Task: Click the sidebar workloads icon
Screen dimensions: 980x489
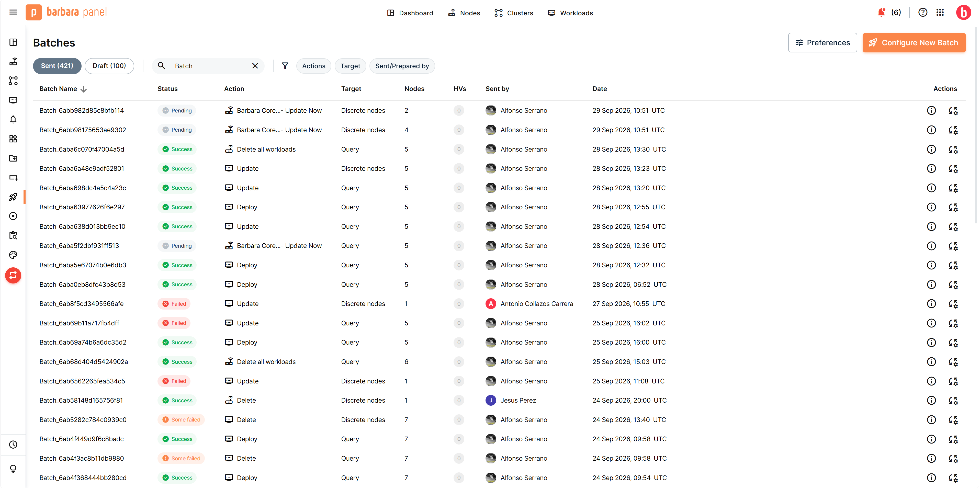Action: (13, 100)
